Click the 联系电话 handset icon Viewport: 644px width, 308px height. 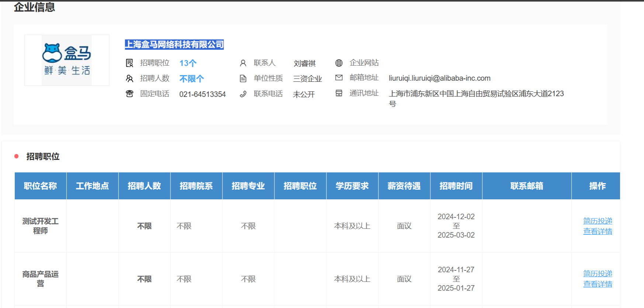click(x=243, y=94)
